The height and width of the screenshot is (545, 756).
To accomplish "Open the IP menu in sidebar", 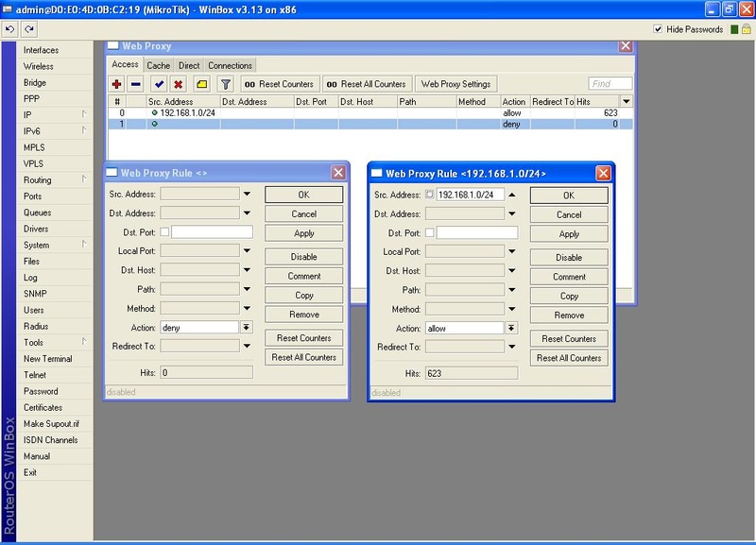I will 55,114.
